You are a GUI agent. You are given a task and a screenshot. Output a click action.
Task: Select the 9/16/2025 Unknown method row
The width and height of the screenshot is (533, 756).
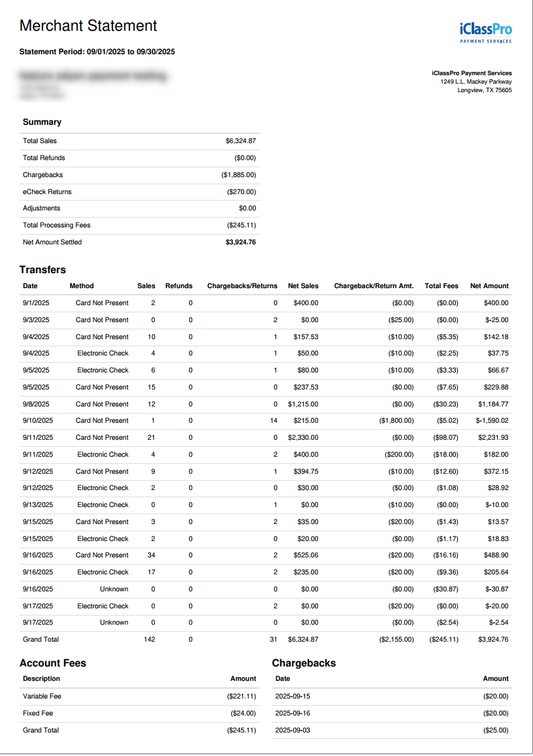(266, 589)
